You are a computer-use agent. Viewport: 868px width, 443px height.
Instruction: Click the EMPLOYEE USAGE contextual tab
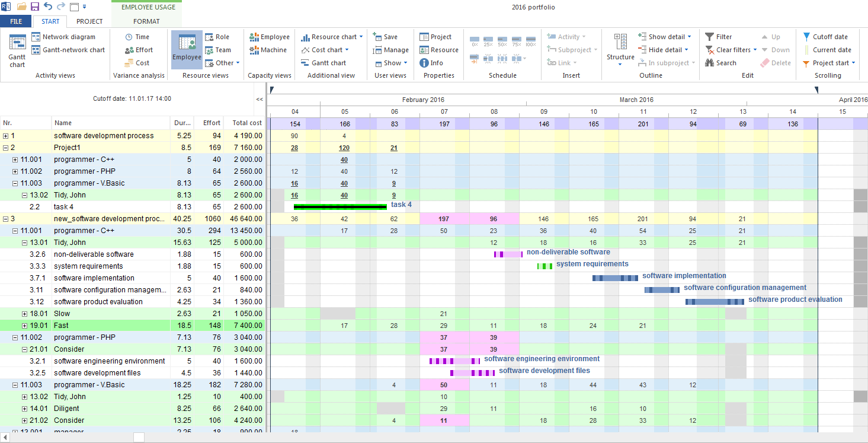(x=148, y=7)
